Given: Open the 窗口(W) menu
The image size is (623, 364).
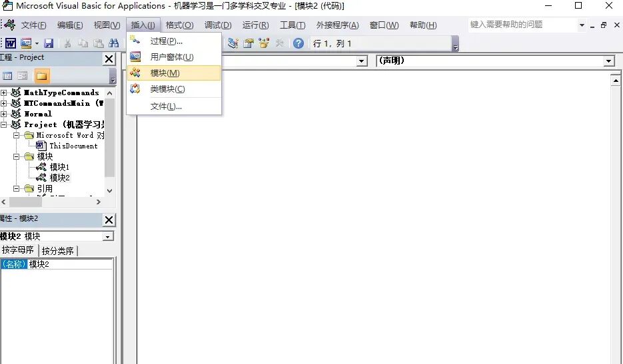Looking at the screenshot, I should [x=384, y=25].
